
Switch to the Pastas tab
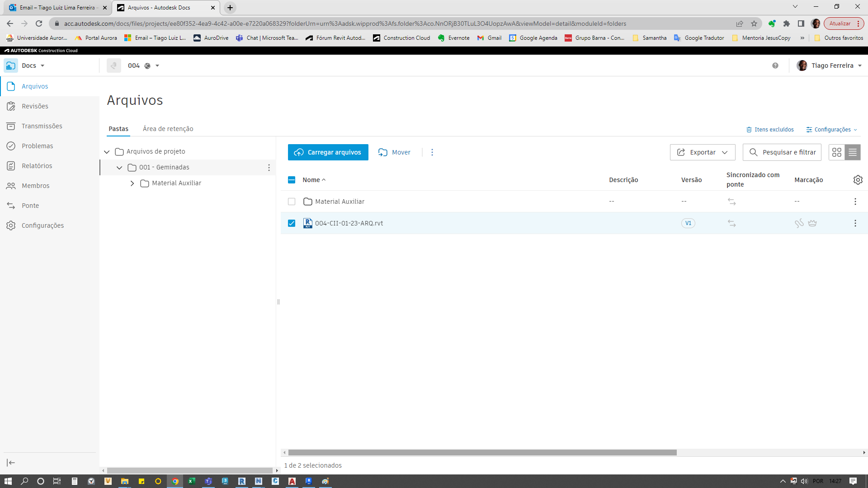[118, 129]
